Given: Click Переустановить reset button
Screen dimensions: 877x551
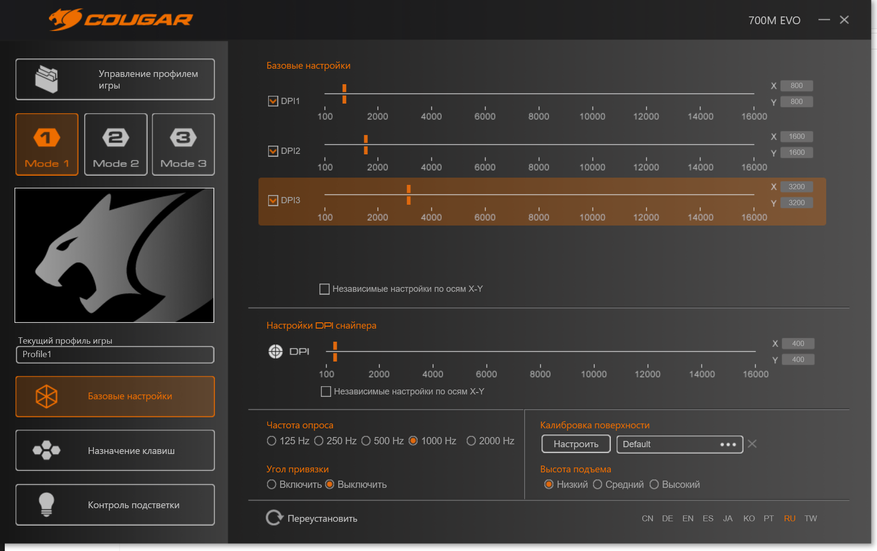Looking at the screenshot, I should 312,518.
